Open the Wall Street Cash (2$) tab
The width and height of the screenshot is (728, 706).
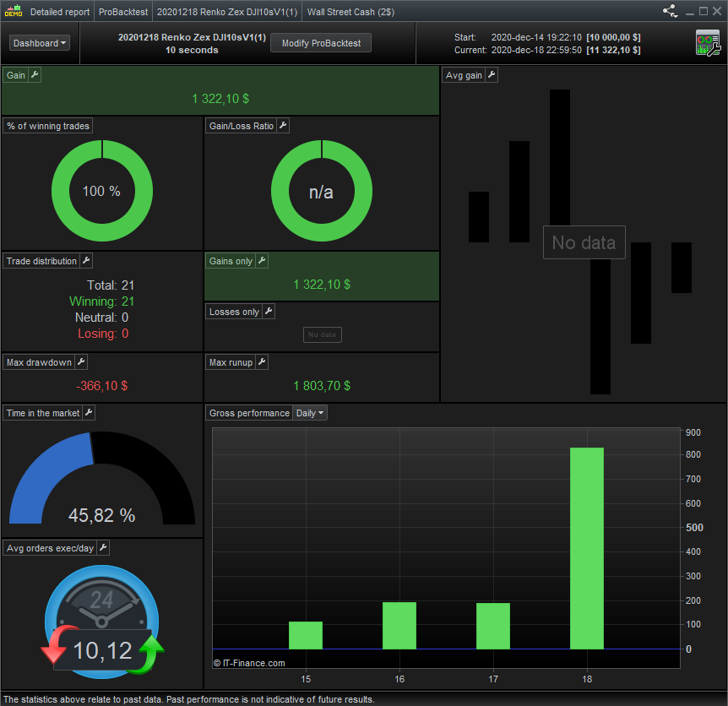point(350,12)
